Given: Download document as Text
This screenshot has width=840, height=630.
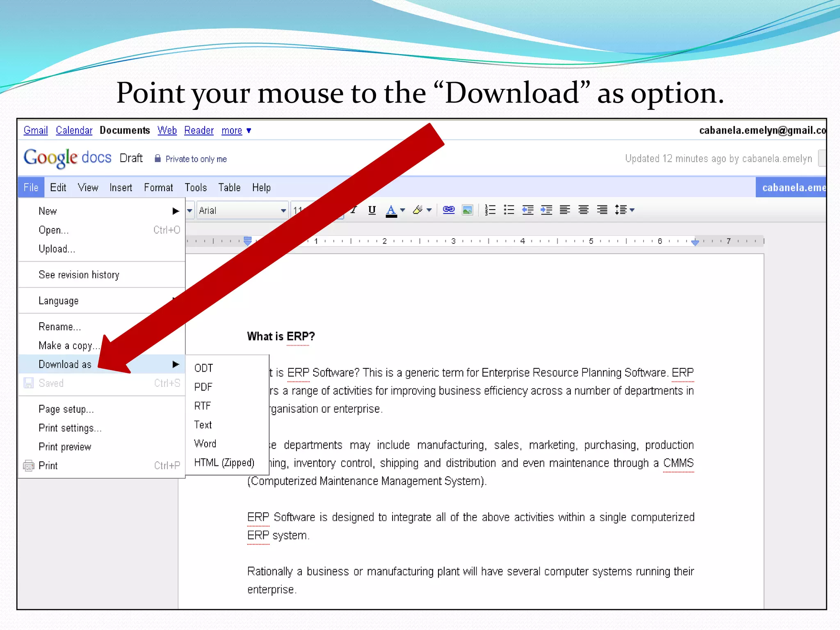Looking at the screenshot, I should click(x=227, y=425).
